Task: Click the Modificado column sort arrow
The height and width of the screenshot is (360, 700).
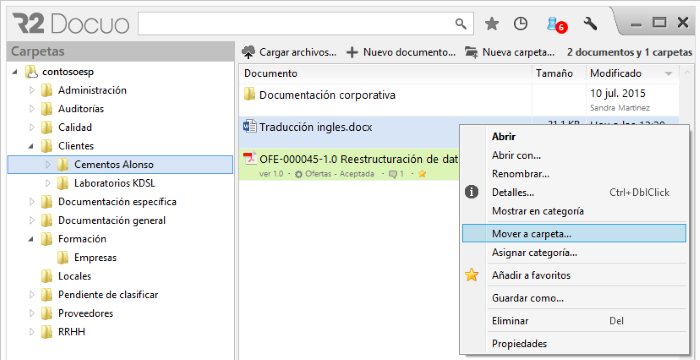Action: pos(668,74)
